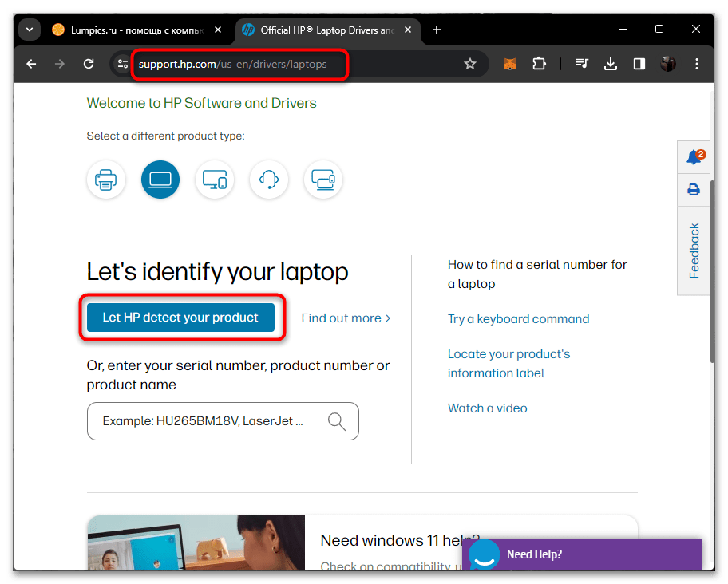The image size is (728, 584).
Task: Close the Lumpics.ru tab
Action: coord(218,30)
